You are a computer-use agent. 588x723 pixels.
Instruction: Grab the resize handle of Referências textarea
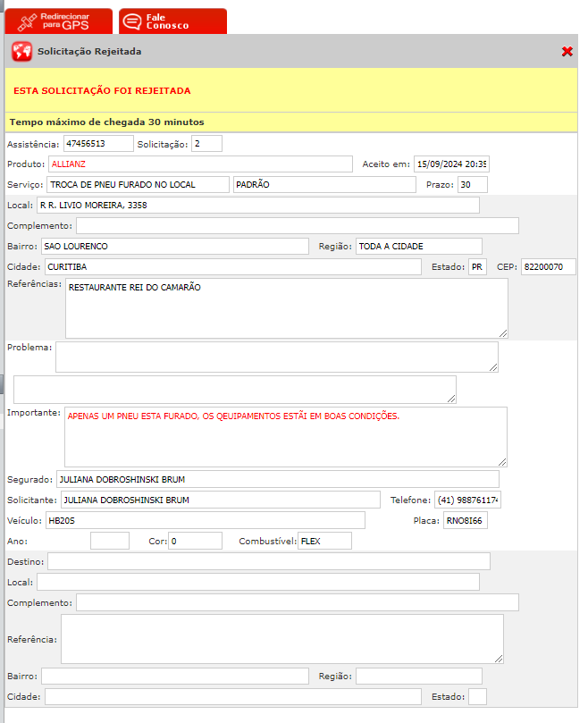tap(503, 333)
